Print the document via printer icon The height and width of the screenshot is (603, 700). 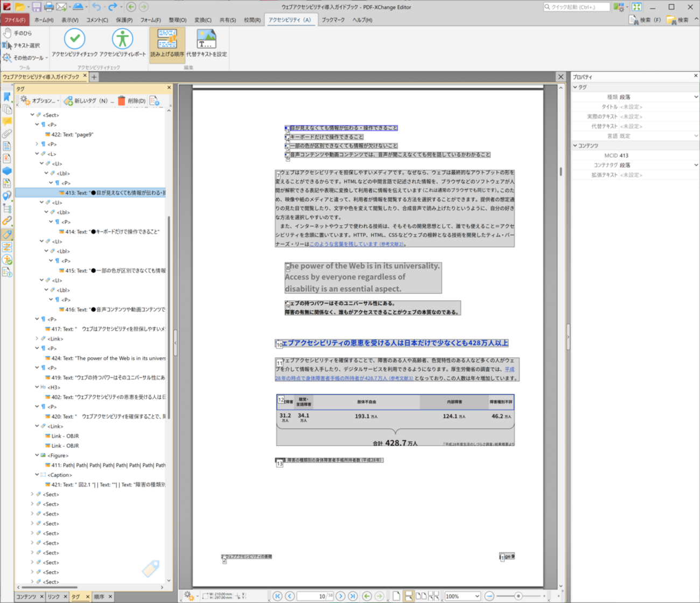coord(48,7)
